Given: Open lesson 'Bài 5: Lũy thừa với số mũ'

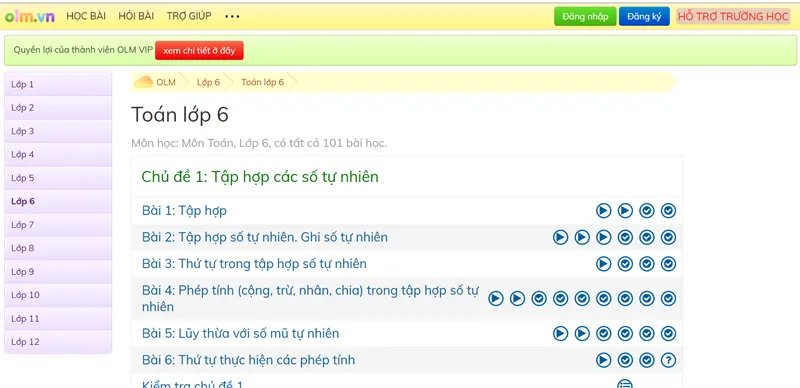Looking at the screenshot, I should click(240, 333).
